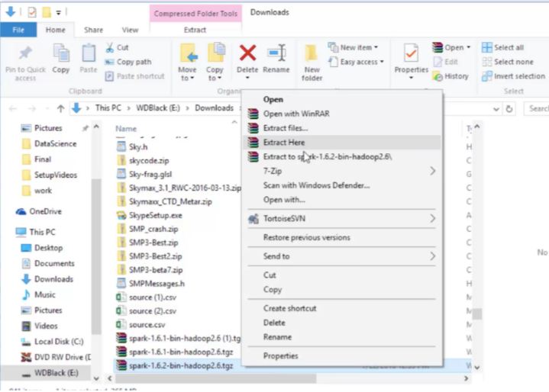This screenshot has width=549, height=392.
Task: Open the address bar history dropdown
Action: tap(496, 109)
